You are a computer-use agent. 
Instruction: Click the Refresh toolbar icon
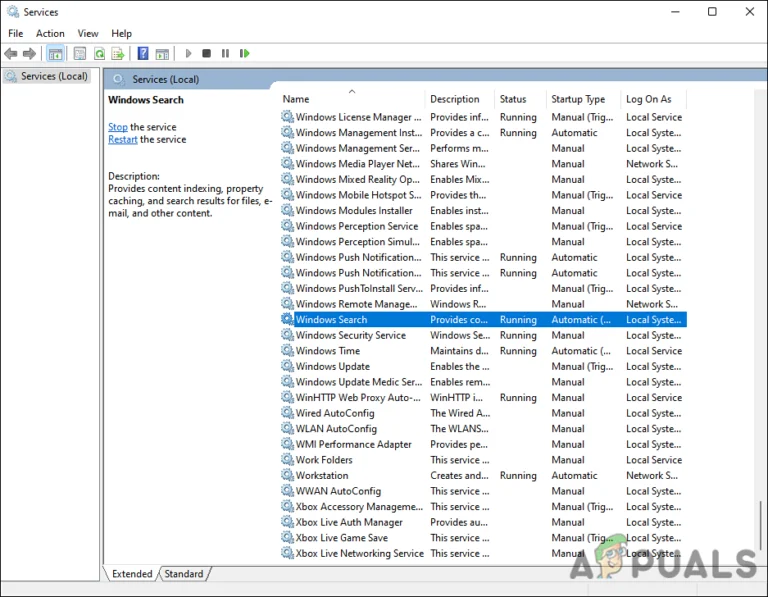[x=99, y=53]
